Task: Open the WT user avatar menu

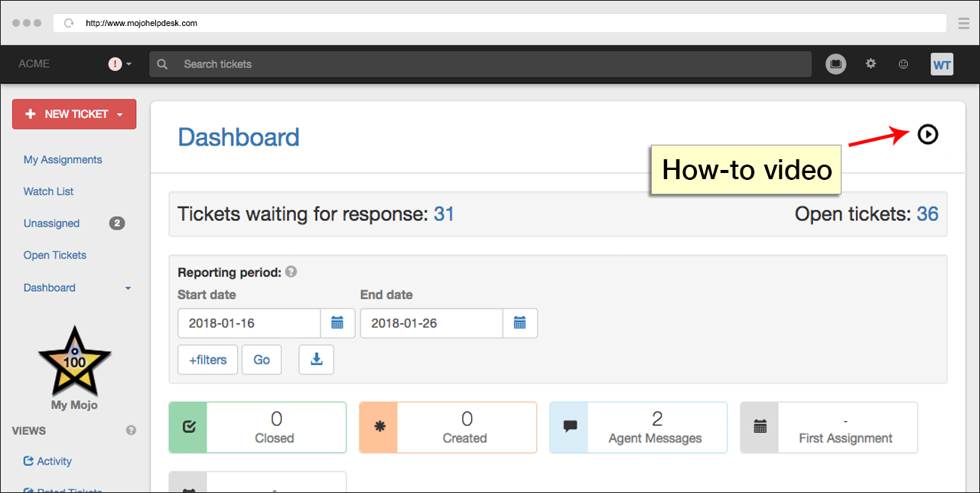Action: pos(942,64)
